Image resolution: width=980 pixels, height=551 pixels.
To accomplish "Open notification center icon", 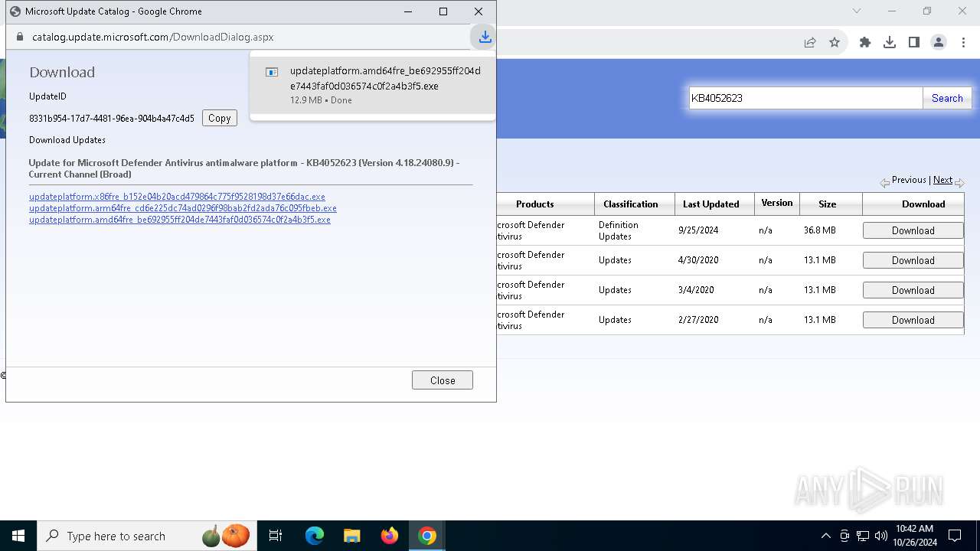I will click(x=955, y=536).
